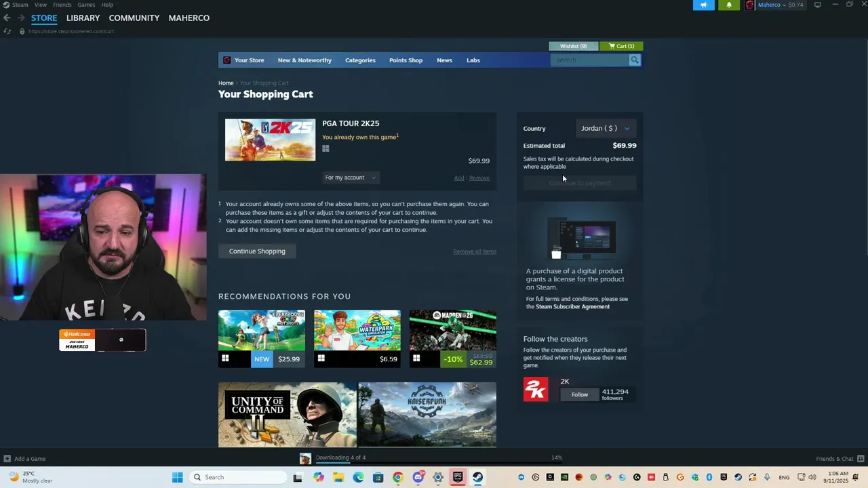This screenshot has width=868, height=488.
Task: Open Madden 26 recommendation thumbnail
Action: 453,330
